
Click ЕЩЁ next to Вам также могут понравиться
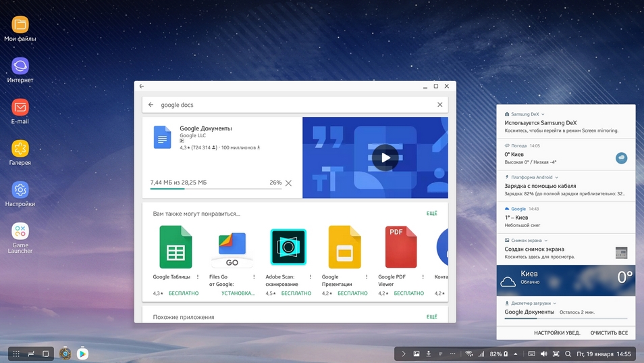(431, 214)
